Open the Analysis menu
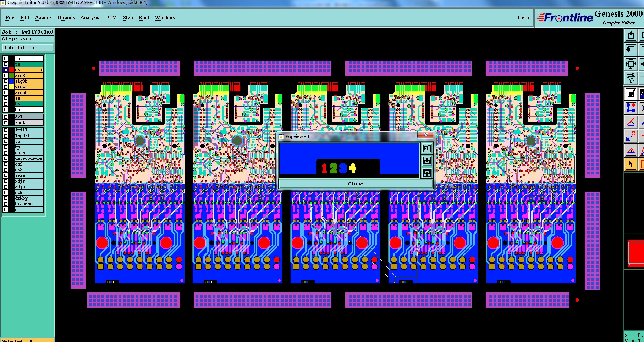The width and height of the screenshot is (644, 342). coord(90,17)
